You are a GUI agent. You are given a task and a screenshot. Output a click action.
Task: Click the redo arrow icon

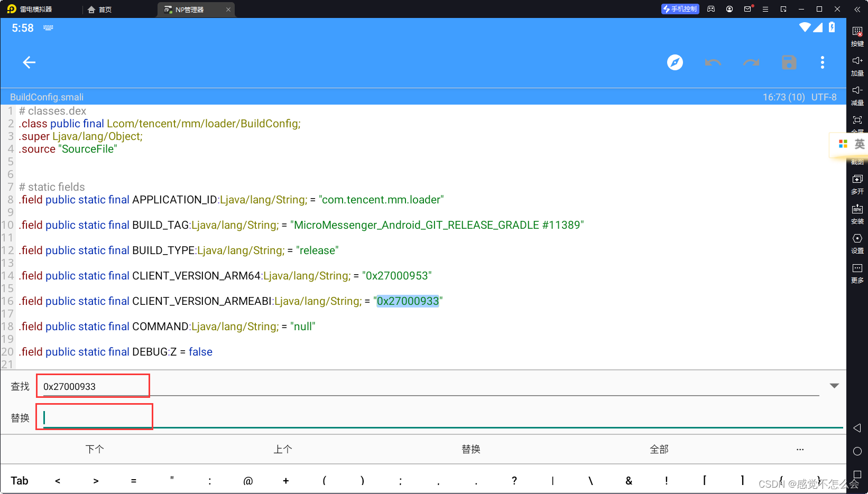click(751, 62)
